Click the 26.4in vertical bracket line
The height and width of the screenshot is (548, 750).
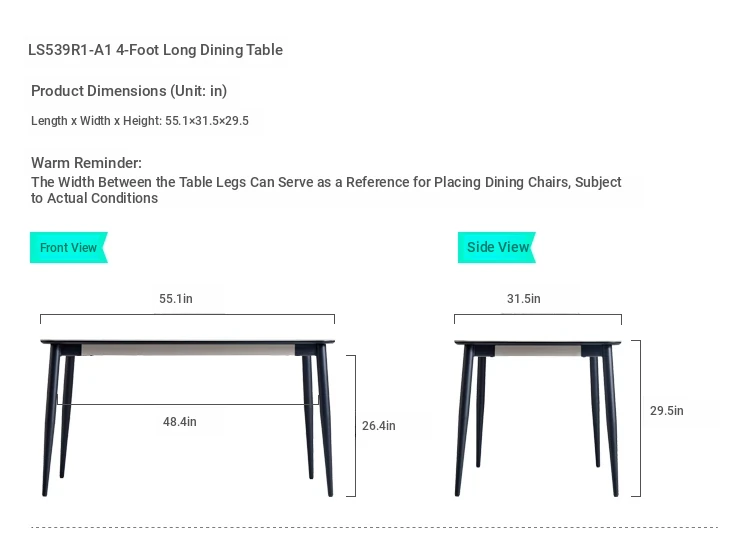pos(355,426)
